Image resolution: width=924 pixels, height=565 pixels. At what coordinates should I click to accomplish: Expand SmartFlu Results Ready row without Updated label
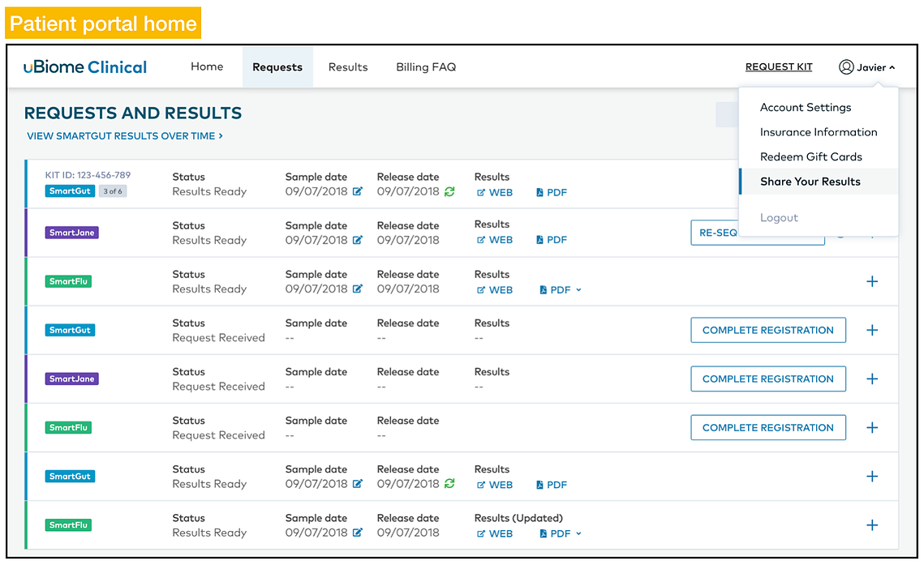pos(872,281)
